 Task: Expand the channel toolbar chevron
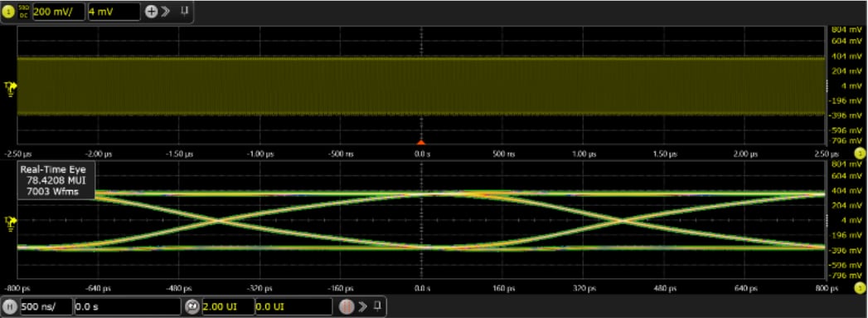165,11
